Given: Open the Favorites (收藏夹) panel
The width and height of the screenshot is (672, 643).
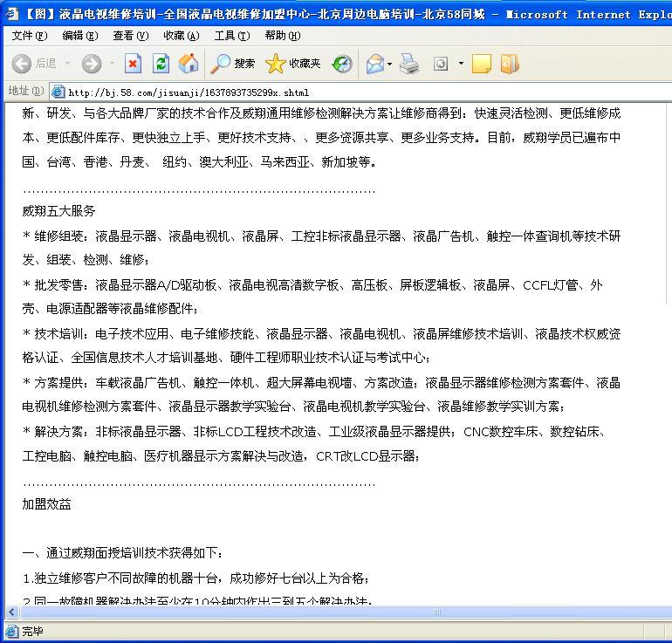Looking at the screenshot, I should pos(293,64).
